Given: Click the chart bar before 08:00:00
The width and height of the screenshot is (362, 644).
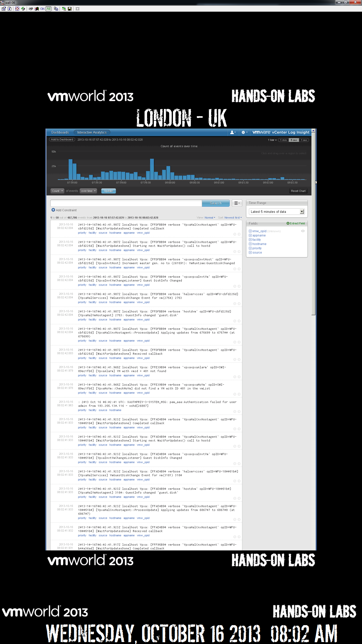Looking at the screenshot, I should pyautogui.click(x=168, y=173).
